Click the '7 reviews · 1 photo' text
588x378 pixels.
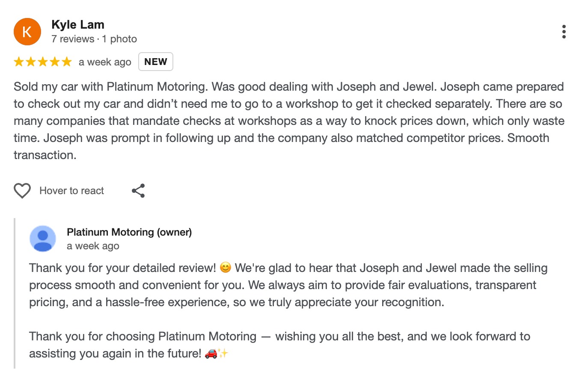point(94,39)
